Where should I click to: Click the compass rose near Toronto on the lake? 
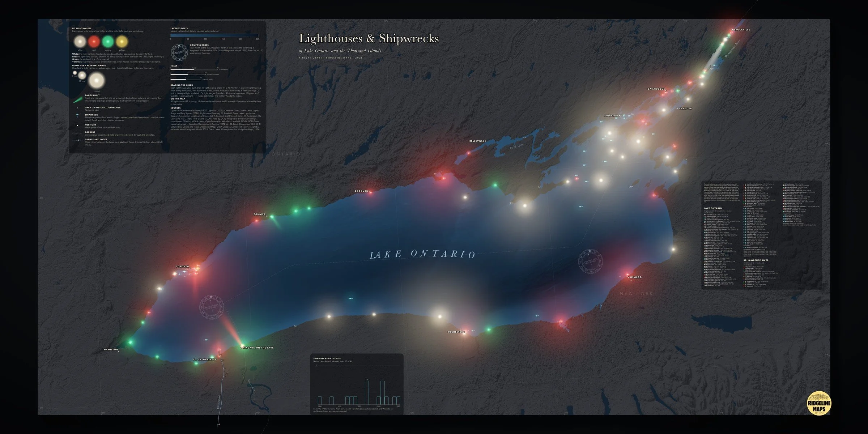212,307
